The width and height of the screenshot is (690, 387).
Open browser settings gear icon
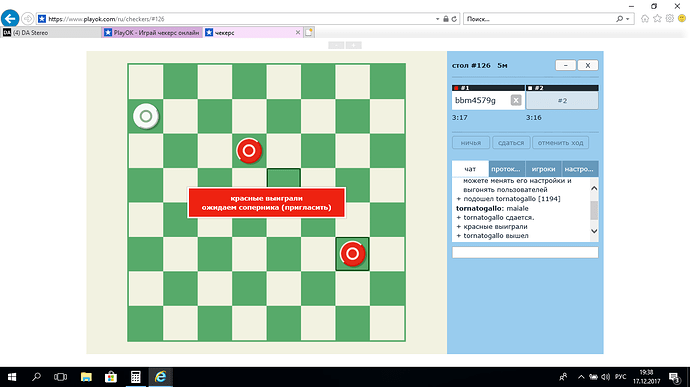[x=669, y=18]
